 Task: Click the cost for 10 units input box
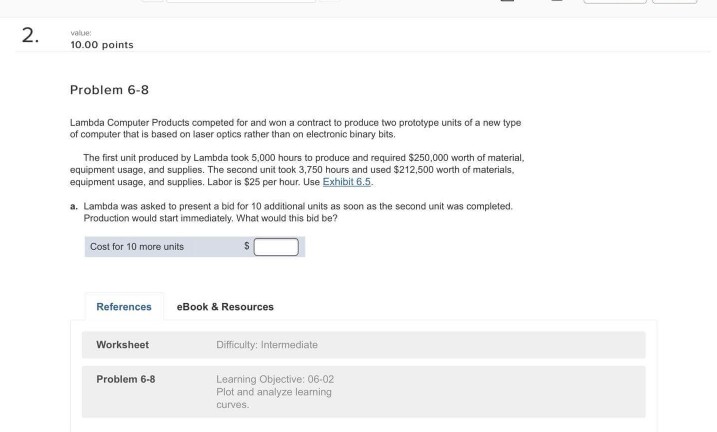pyautogui.click(x=276, y=247)
